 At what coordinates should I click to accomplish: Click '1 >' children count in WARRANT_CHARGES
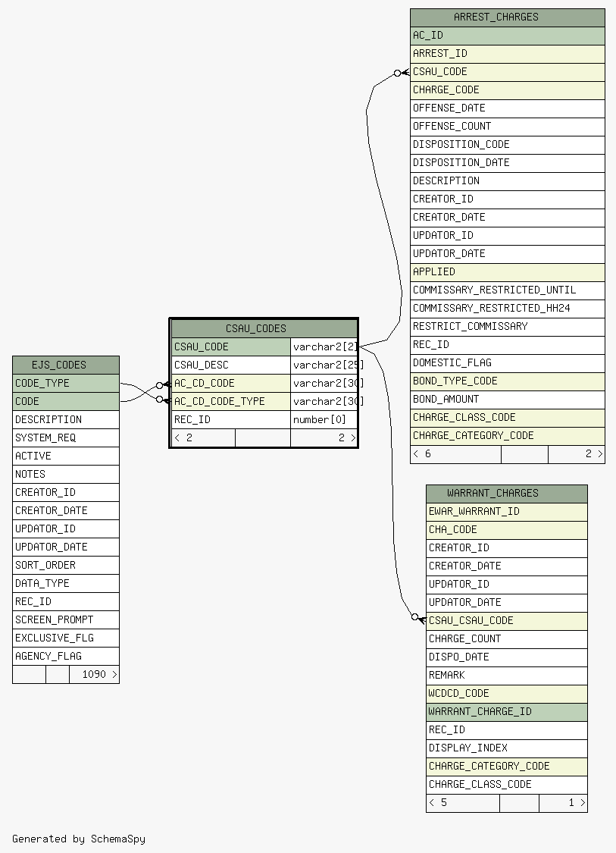pyautogui.click(x=563, y=803)
